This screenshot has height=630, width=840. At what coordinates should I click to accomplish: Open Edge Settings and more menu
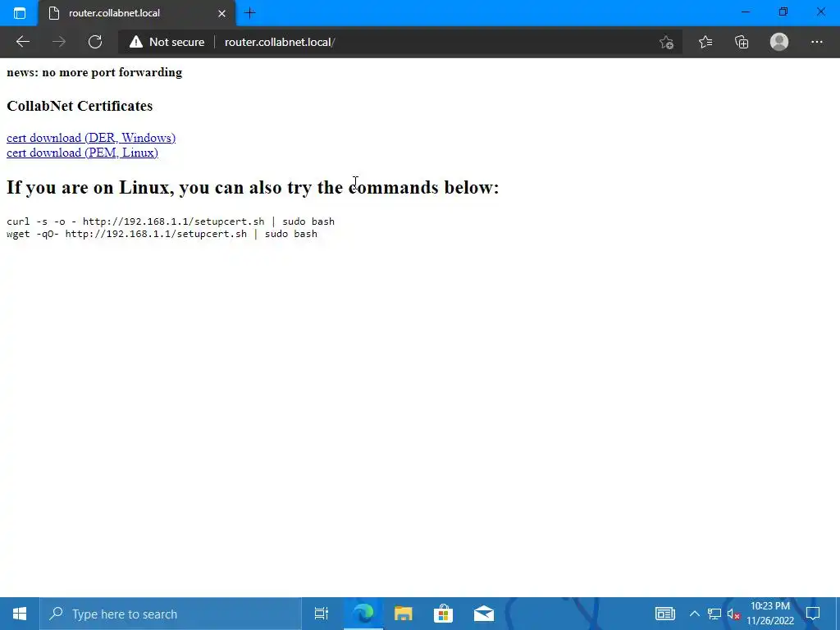(816, 42)
